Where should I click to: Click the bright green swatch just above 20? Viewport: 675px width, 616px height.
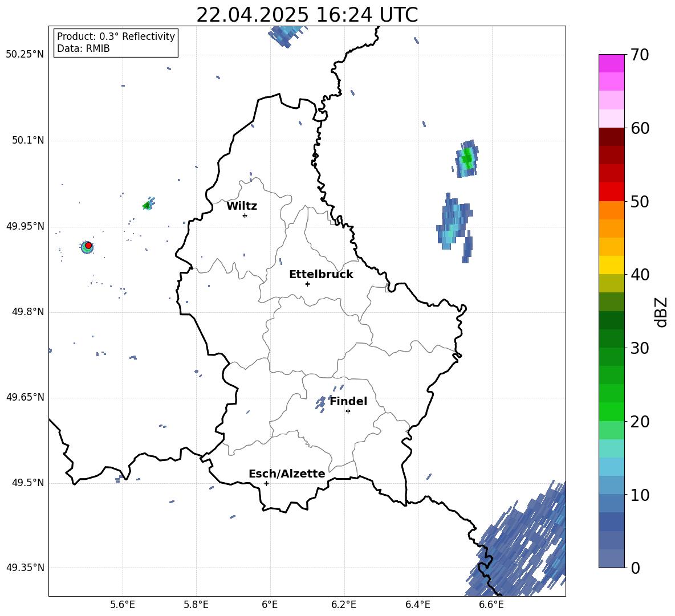tap(611, 411)
